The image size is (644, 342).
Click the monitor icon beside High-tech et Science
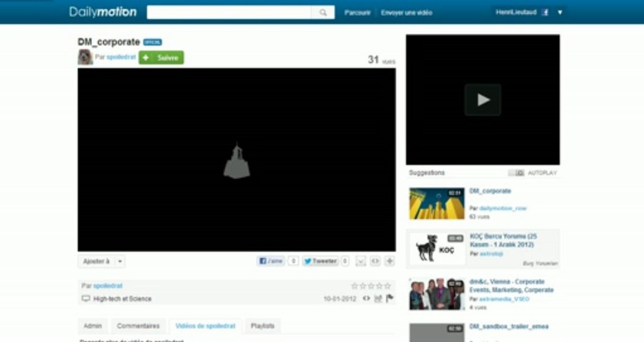point(86,299)
